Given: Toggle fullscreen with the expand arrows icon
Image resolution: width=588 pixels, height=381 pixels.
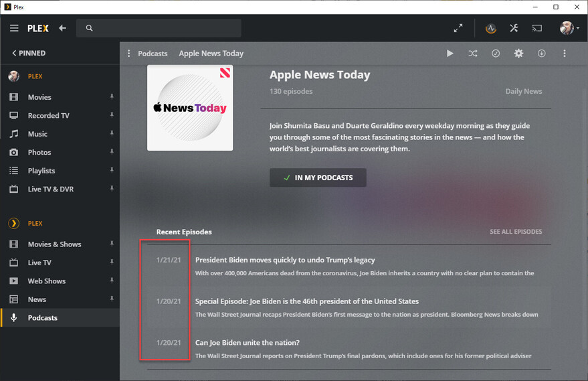Looking at the screenshot, I should click(x=458, y=28).
